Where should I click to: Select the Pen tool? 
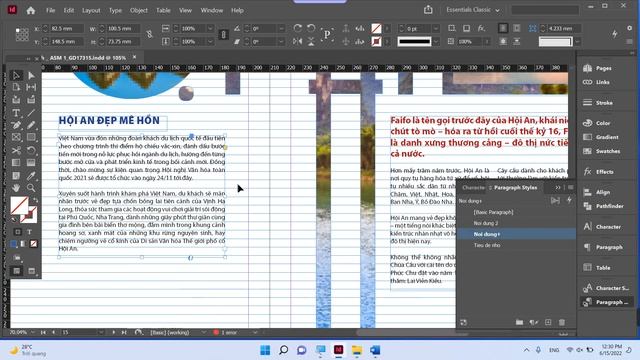(x=16, y=125)
